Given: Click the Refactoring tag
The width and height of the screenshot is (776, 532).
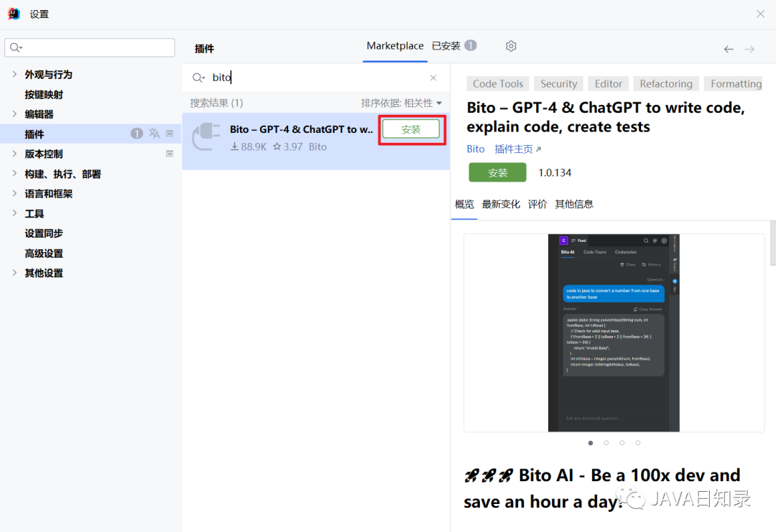Looking at the screenshot, I should coord(666,83).
